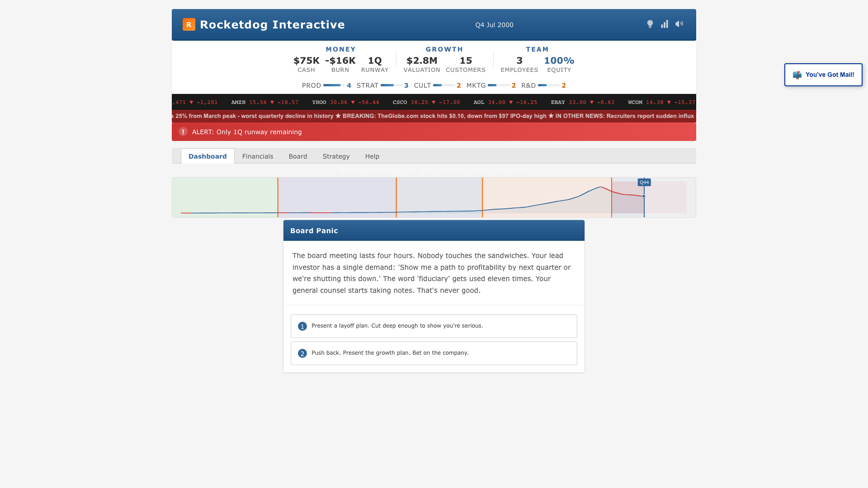The height and width of the screenshot is (488, 868).
Task: Open the bar chart stats icon
Action: pos(664,24)
